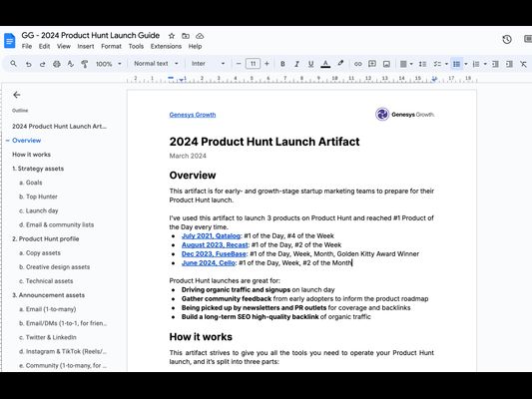Open the June 2024, Cello link
The width and height of the screenshot is (532, 399).
click(x=209, y=263)
